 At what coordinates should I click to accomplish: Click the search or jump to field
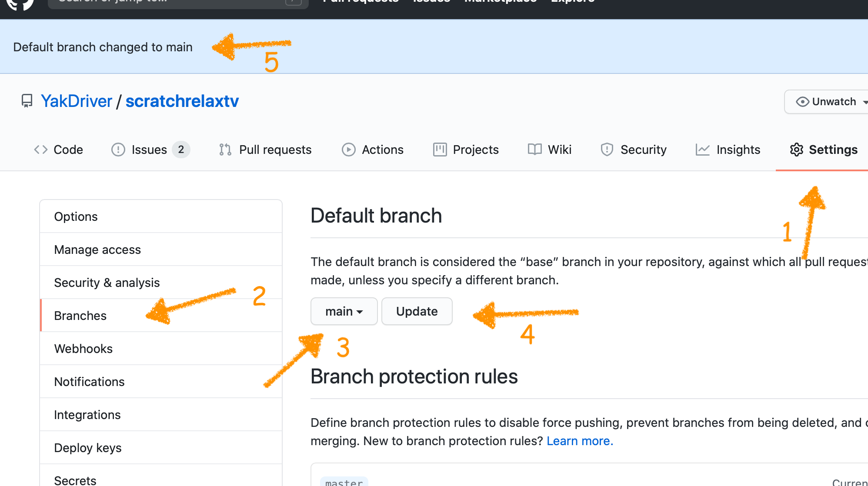coord(174,3)
